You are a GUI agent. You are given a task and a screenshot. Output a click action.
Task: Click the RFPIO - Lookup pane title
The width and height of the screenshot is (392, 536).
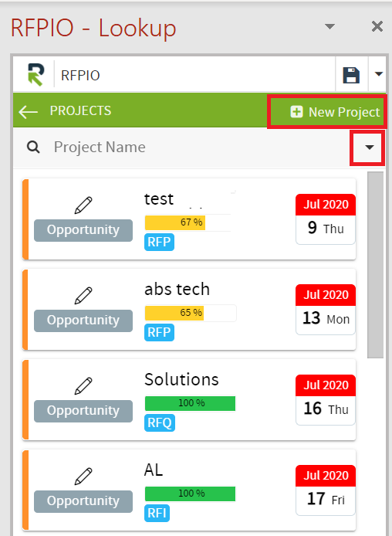(93, 28)
